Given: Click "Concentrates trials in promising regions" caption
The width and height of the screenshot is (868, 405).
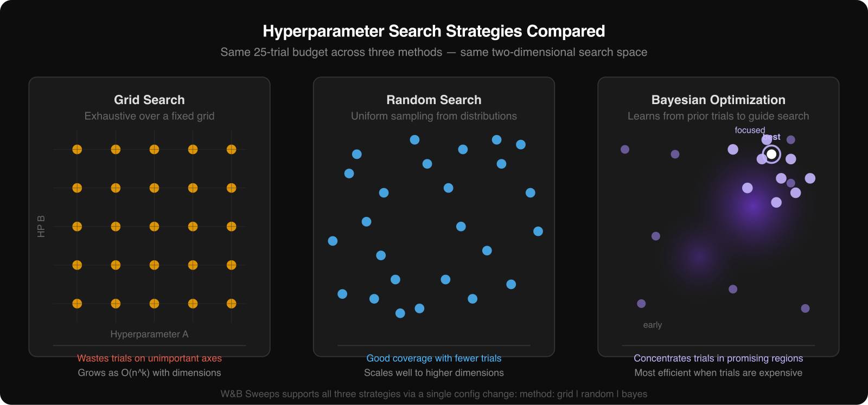Looking at the screenshot, I should [718, 358].
